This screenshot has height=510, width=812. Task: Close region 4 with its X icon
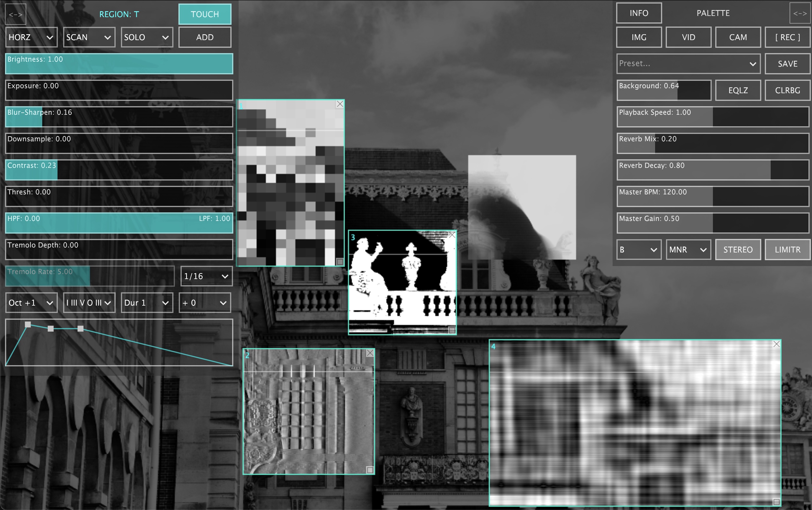tap(776, 344)
